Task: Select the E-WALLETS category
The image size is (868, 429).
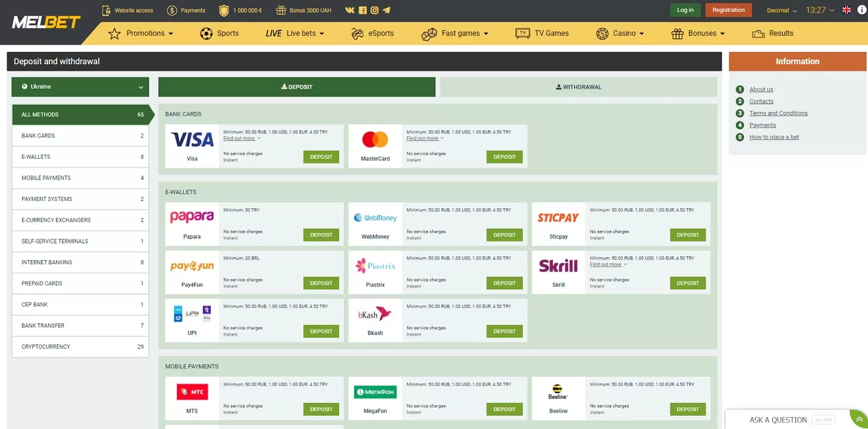Action: (x=80, y=157)
